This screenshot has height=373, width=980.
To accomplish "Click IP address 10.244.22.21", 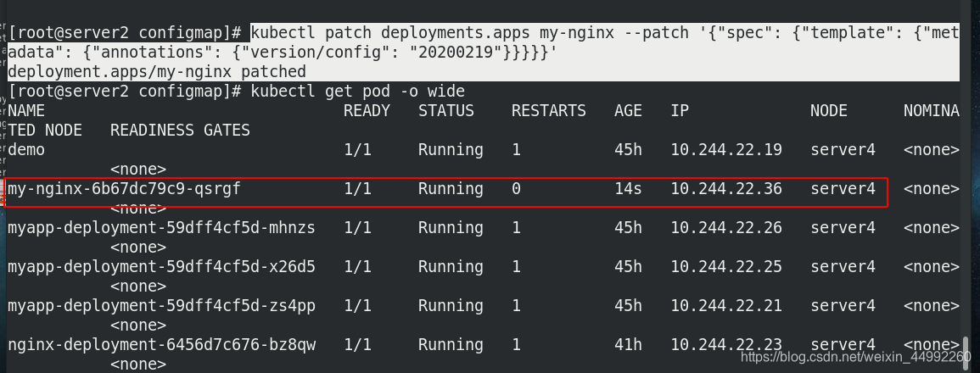I will [x=726, y=305].
